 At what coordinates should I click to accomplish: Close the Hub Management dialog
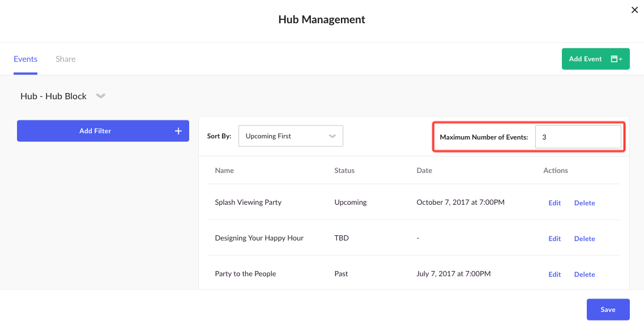point(634,10)
